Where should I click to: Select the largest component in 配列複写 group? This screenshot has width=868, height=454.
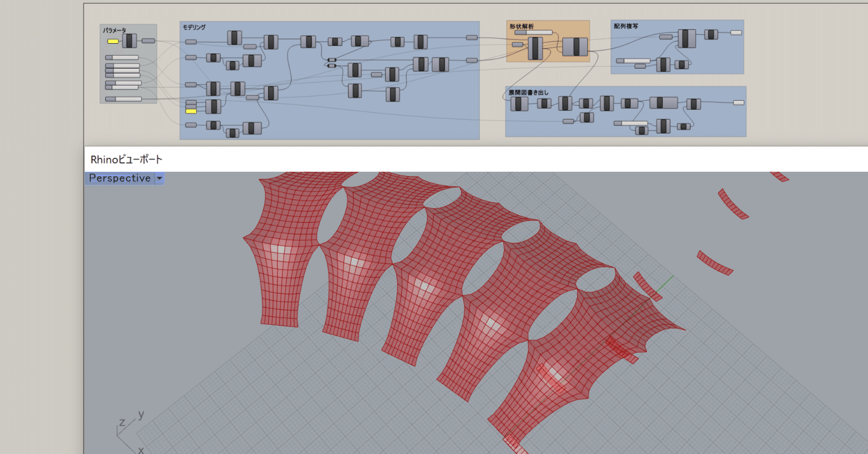(x=686, y=38)
